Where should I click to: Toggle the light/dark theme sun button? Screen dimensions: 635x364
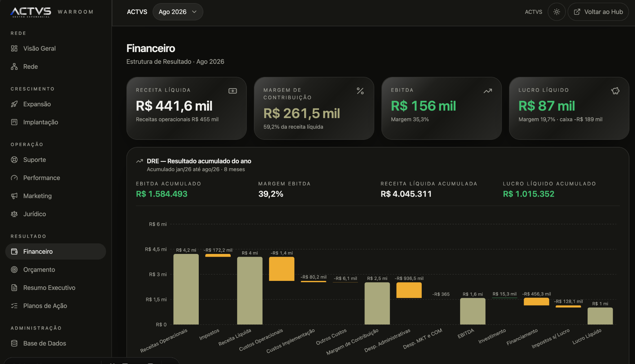pyautogui.click(x=557, y=12)
